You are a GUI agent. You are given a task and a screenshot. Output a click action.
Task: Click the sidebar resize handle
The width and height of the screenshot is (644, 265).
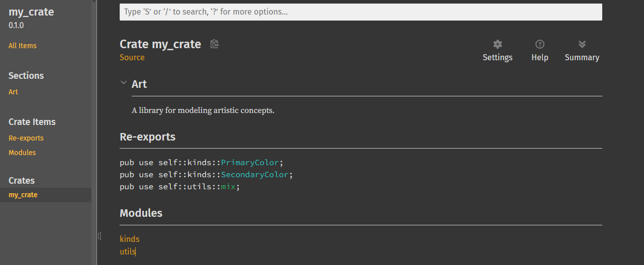(x=99, y=235)
